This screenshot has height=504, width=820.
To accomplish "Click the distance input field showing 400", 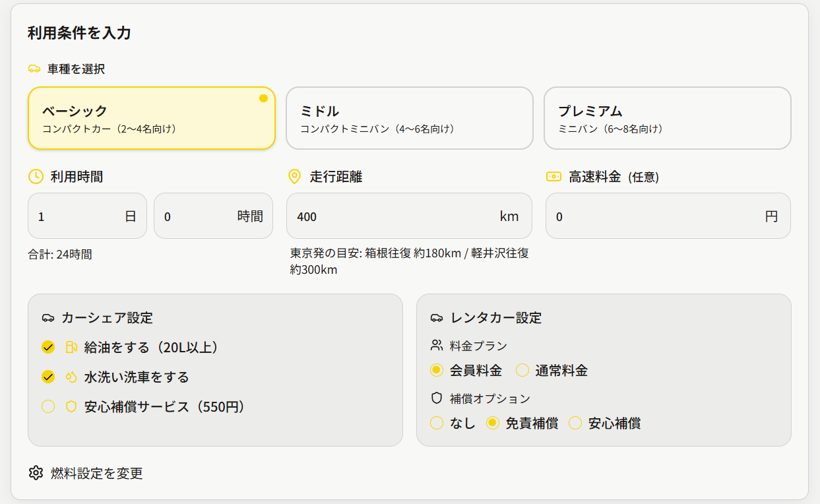I will point(409,216).
